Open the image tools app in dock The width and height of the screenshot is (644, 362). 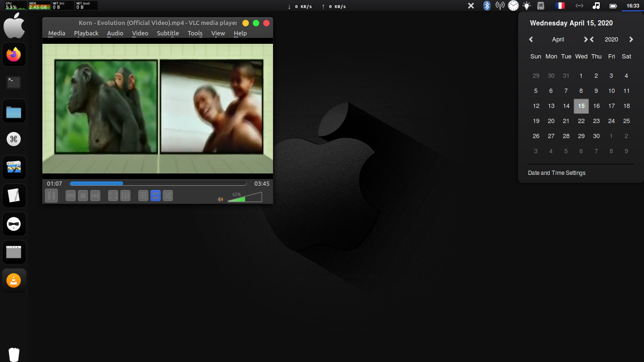tap(14, 167)
